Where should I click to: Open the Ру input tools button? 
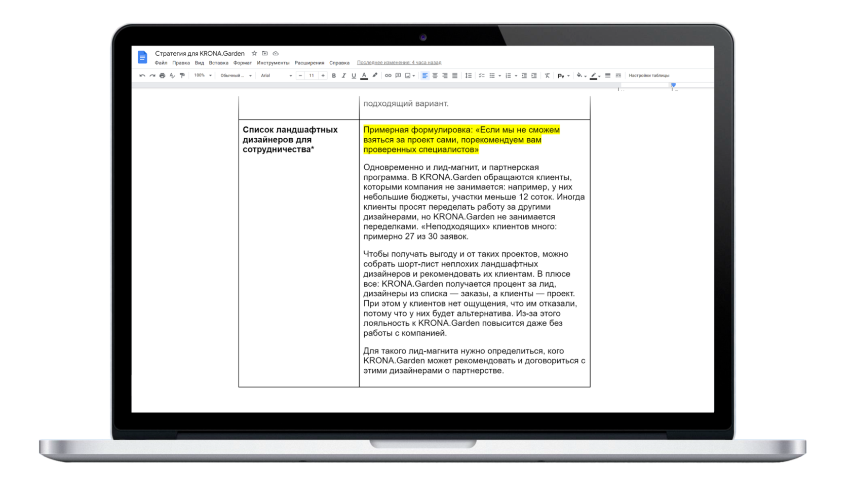click(561, 76)
